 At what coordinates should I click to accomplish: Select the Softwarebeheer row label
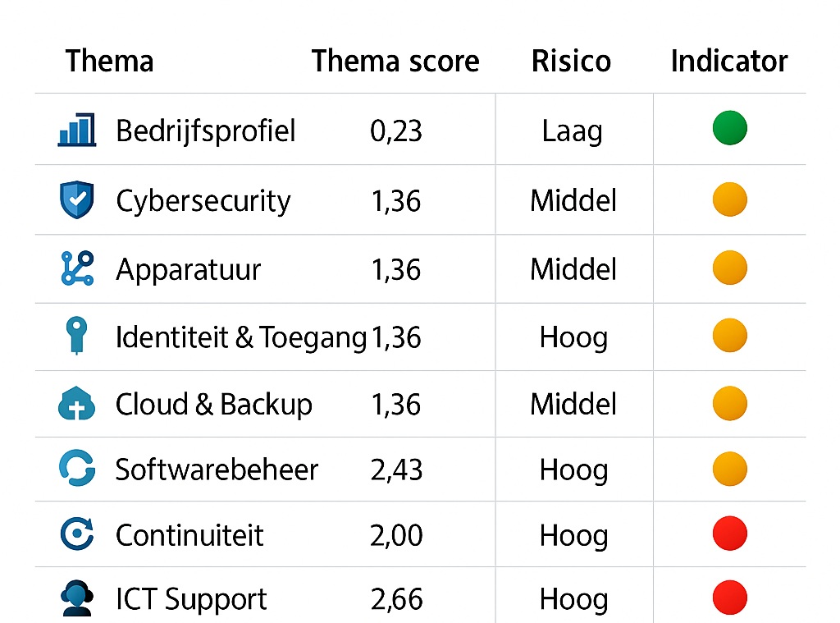[x=217, y=470]
